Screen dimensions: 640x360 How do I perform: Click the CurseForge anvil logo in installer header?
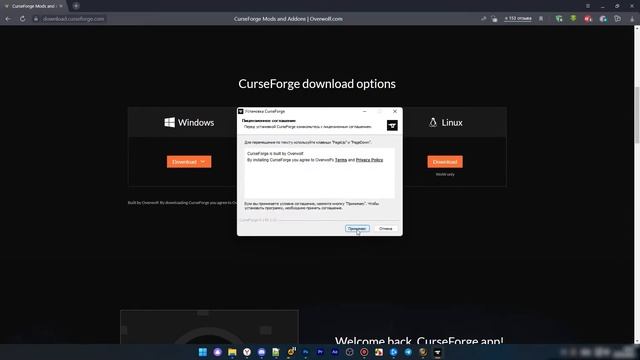(392, 125)
